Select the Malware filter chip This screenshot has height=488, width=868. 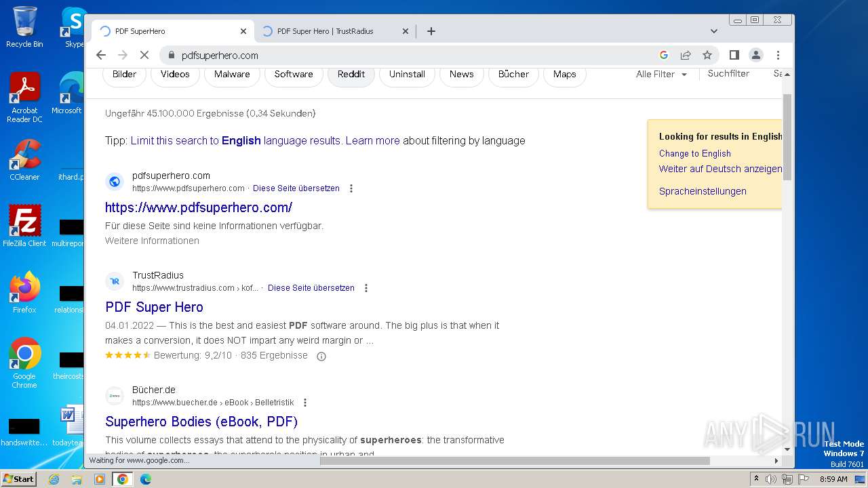tap(232, 74)
